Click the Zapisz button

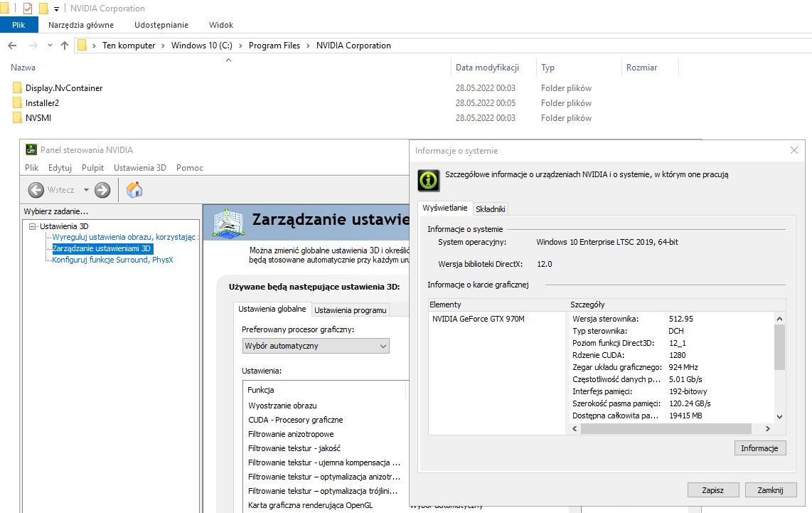tap(712, 490)
